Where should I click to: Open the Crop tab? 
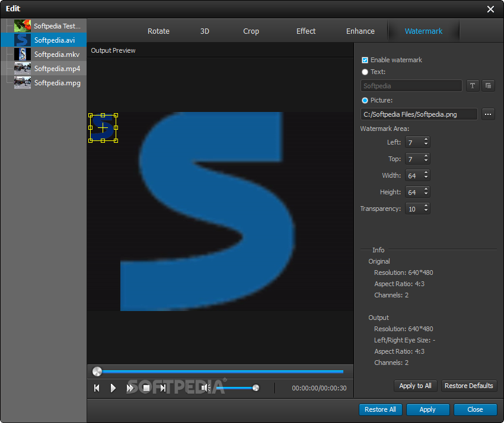(251, 31)
